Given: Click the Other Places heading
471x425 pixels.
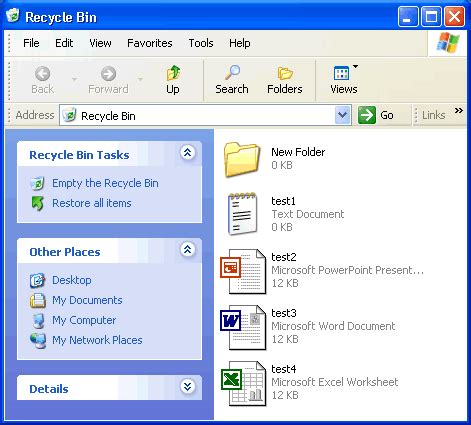Looking at the screenshot, I should tap(65, 252).
